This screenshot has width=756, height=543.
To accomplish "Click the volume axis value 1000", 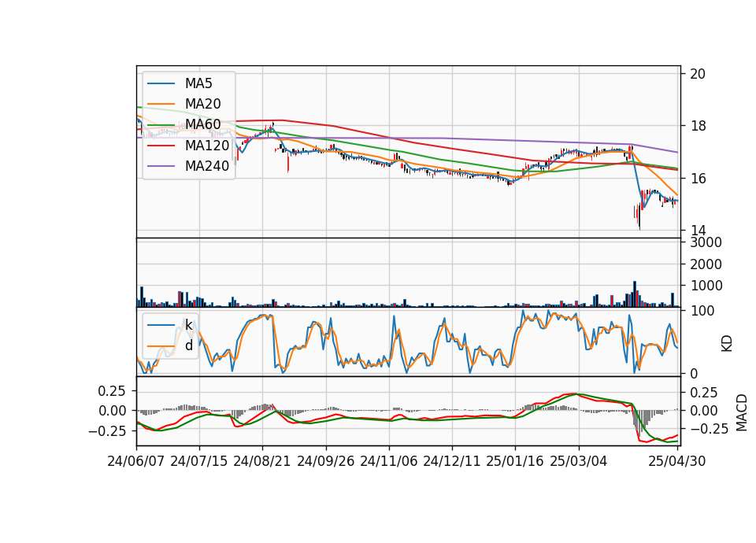I will 706,286.
